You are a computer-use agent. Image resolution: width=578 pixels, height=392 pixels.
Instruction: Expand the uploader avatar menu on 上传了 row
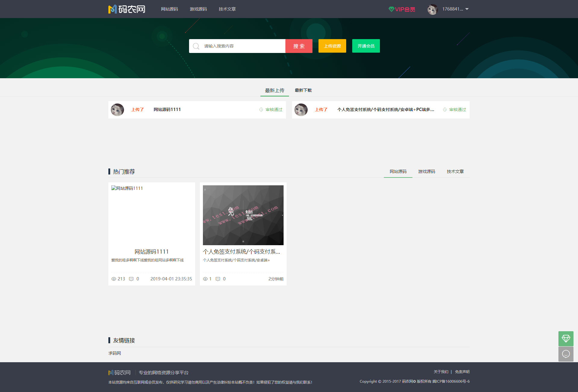[x=117, y=110]
